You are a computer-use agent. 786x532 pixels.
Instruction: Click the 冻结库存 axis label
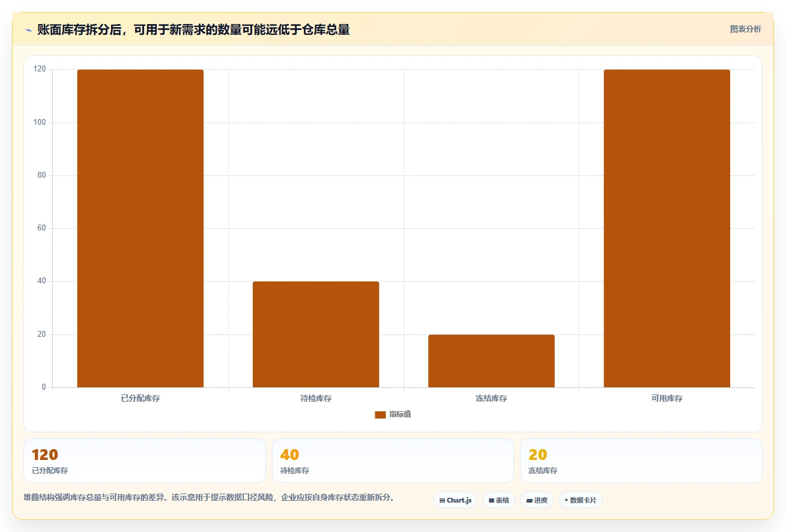(491, 398)
